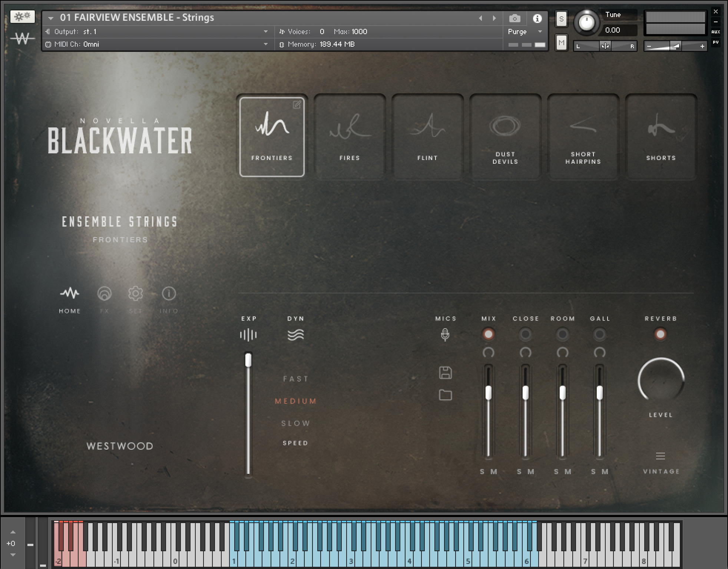The width and height of the screenshot is (728, 569).
Task: Toggle the MIX mic power button
Action: tap(488, 334)
